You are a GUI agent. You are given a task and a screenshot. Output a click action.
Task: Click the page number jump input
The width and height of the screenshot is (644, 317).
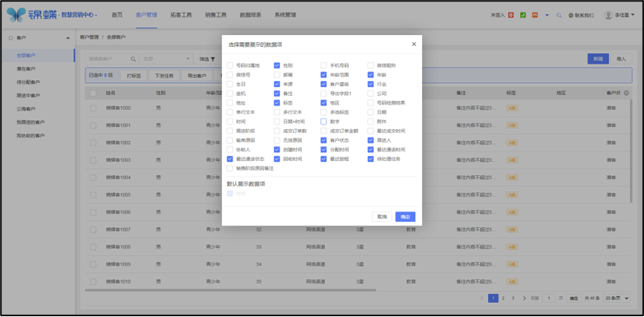click(x=549, y=298)
